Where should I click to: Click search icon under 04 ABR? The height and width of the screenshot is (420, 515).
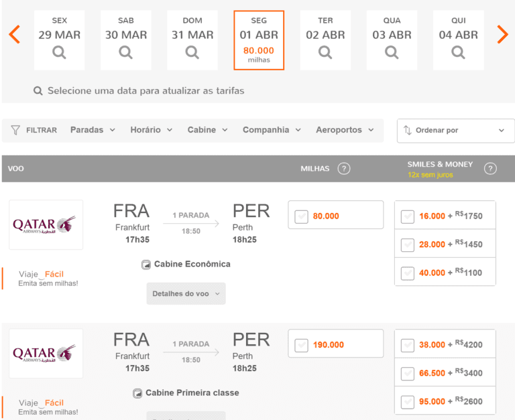[x=458, y=52]
